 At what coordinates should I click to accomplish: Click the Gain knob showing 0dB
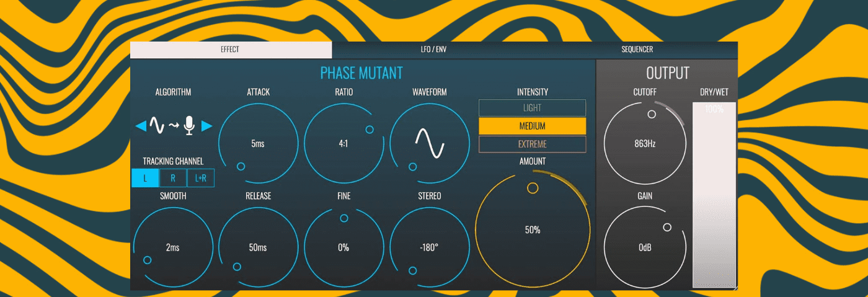point(645,247)
